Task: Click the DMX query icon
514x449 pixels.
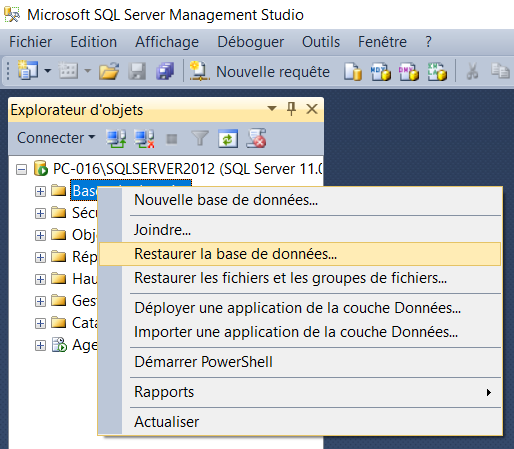Action: tap(409, 72)
